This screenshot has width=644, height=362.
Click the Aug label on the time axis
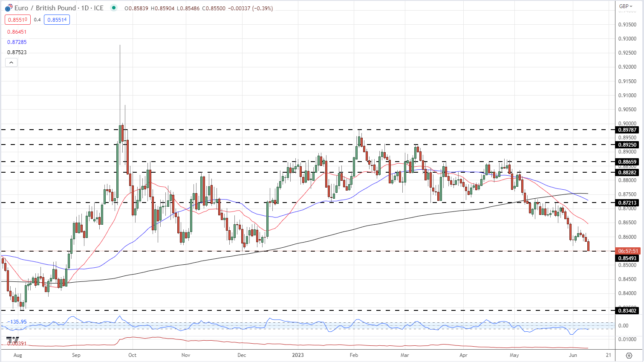click(17, 355)
